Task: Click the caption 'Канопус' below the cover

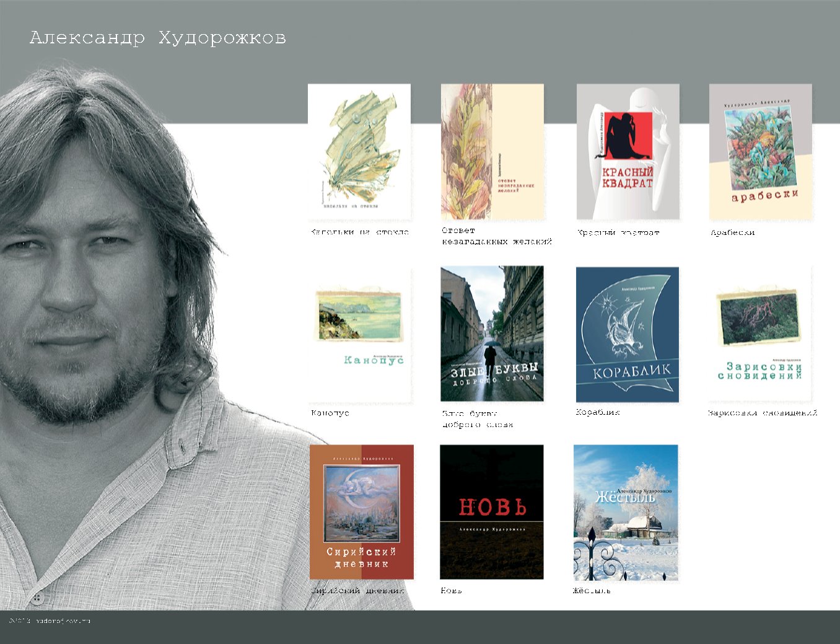Action: click(x=330, y=413)
